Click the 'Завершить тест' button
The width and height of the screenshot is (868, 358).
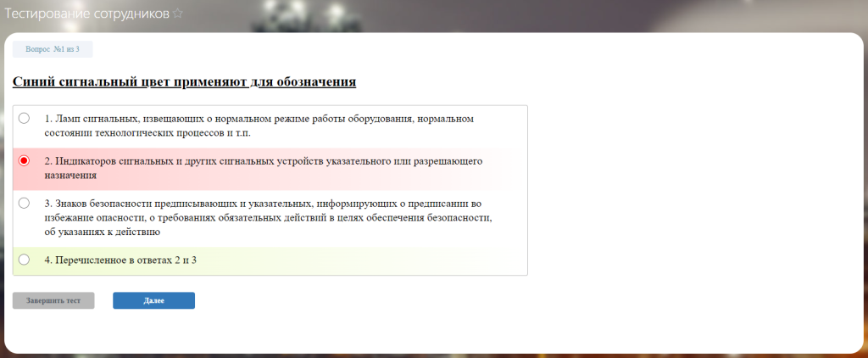pyautogui.click(x=53, y=300)
